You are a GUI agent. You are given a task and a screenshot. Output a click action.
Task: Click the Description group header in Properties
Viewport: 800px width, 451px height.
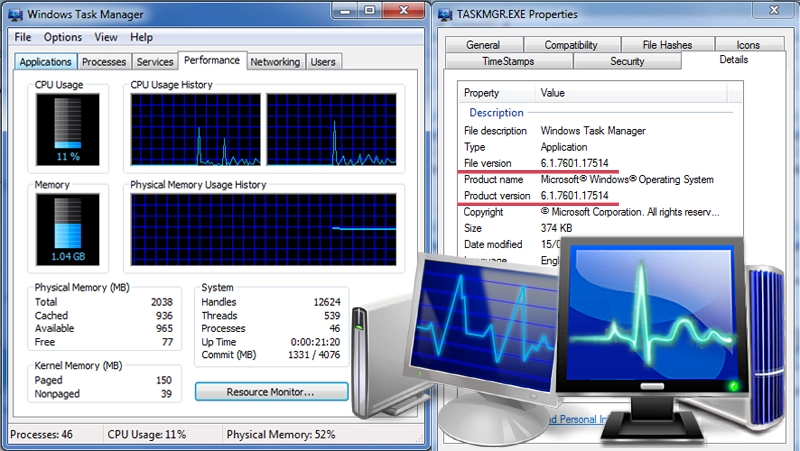tap(496, 113)
